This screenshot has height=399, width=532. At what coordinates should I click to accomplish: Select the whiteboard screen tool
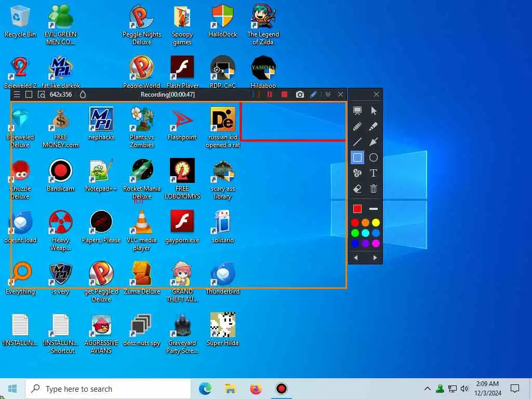tap(357, 111)
